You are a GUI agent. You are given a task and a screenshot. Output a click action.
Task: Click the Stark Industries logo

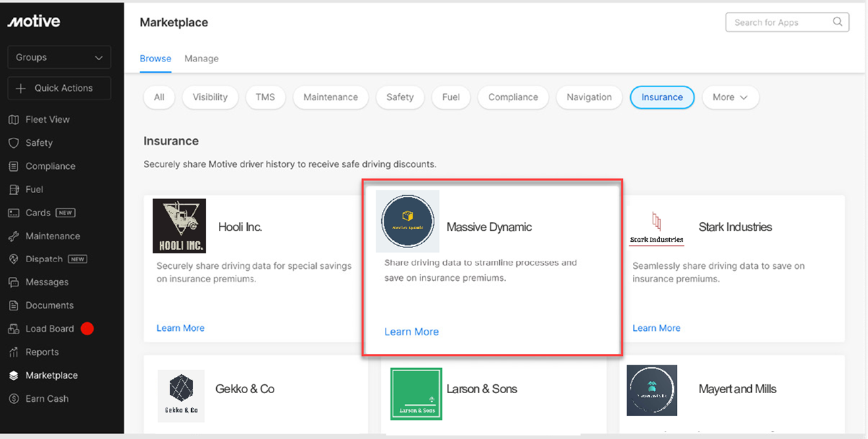(656, 228)
